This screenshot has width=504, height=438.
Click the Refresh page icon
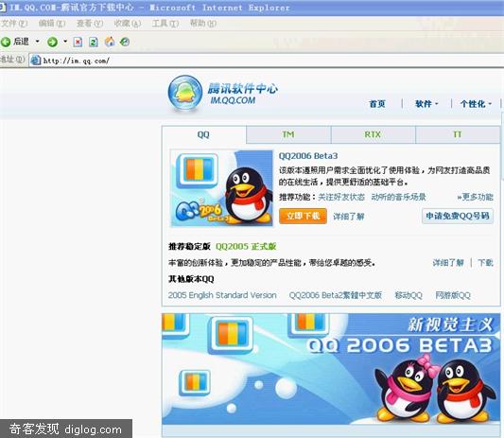(x=94, y=42)
